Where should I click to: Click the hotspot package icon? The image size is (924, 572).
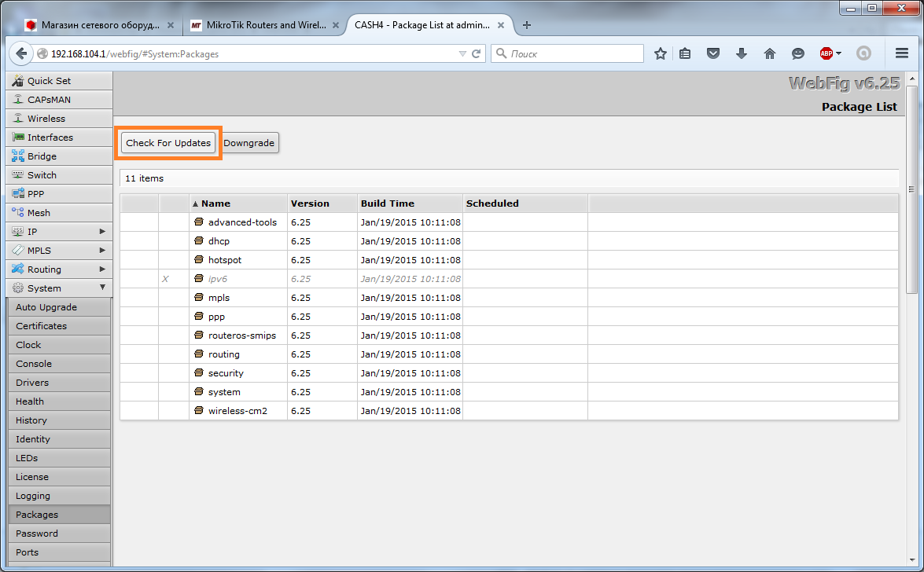199,260
